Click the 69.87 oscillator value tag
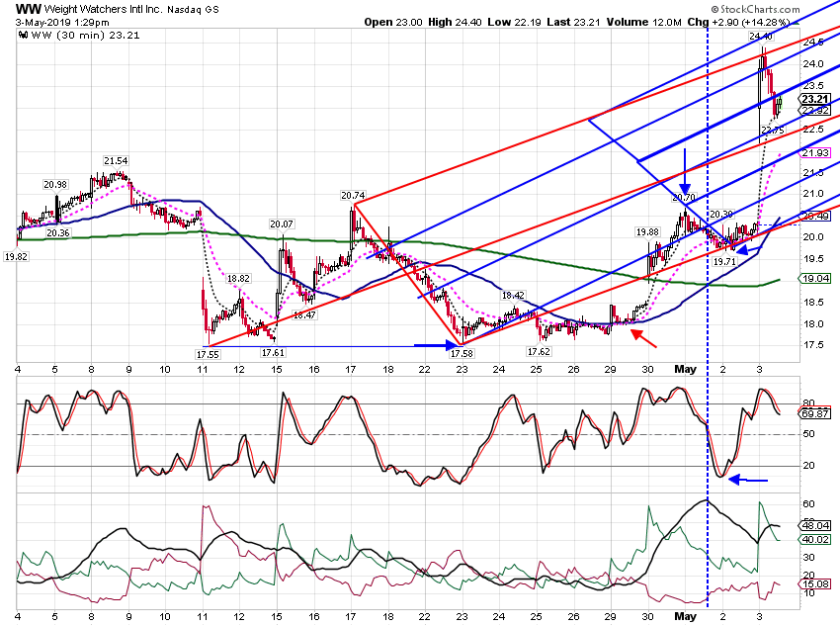The width and height of the screenshot is (840, 626). click(x=815, y=413)
